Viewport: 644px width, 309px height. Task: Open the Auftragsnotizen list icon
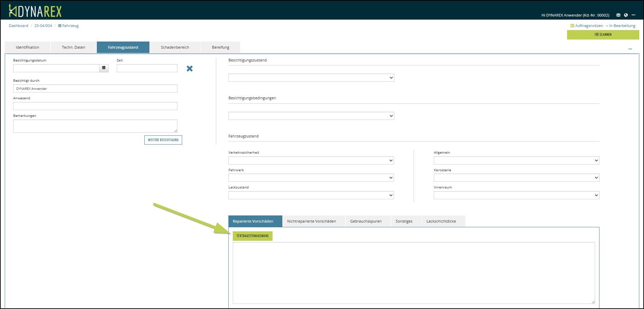point(572,26)
